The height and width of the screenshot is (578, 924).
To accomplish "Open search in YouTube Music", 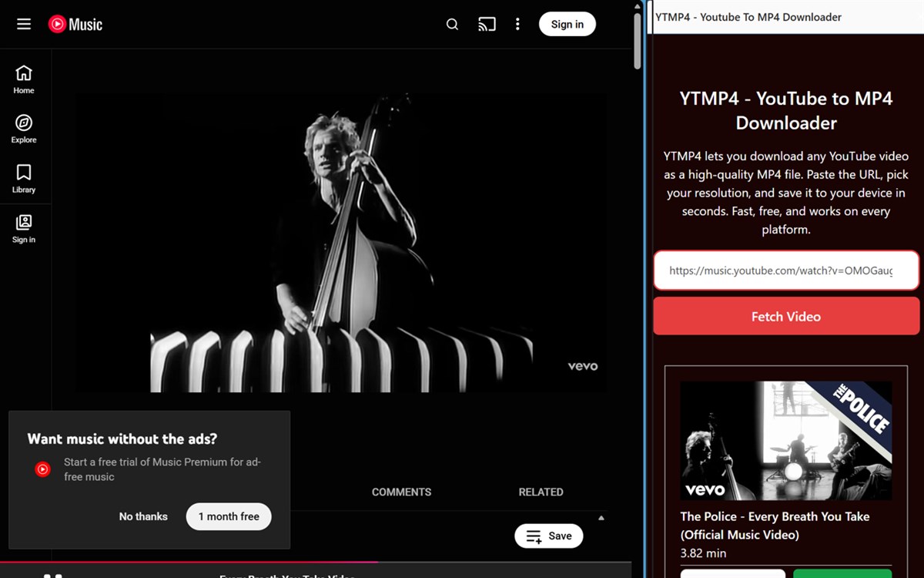I will click(452, 24).
